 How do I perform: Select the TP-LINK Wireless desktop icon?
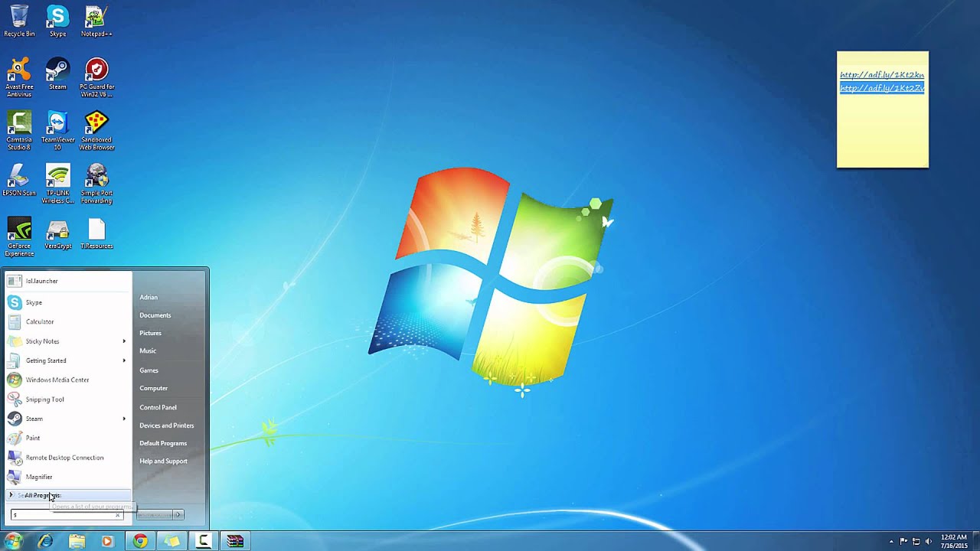57,184
